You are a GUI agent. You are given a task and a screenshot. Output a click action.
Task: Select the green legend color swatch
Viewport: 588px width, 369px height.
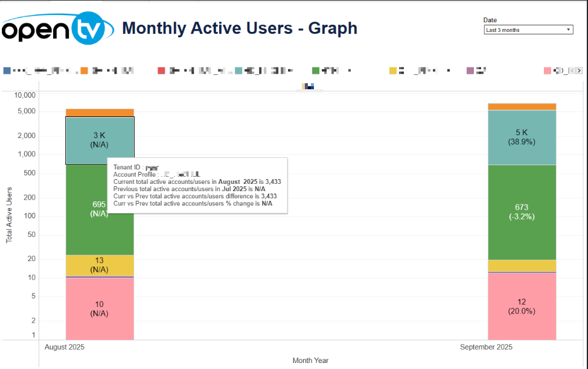(315, 71)
